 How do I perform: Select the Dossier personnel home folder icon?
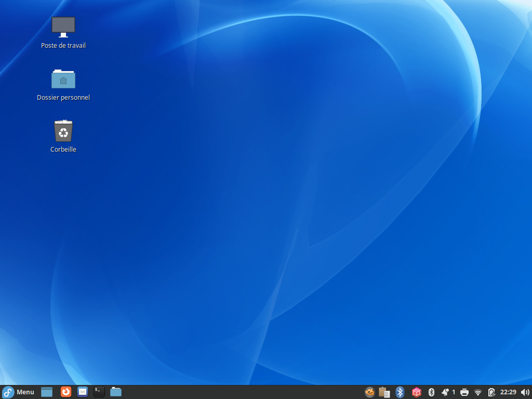[x=63, y=79]
